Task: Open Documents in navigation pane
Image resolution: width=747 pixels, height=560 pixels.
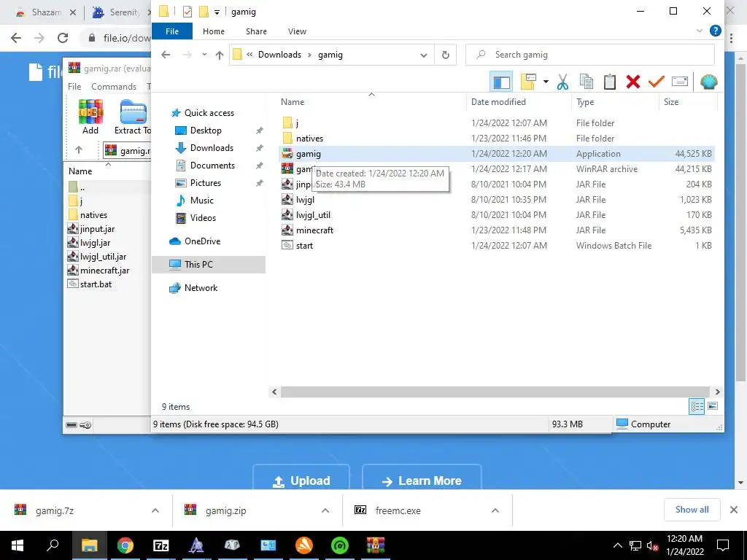Action: click(212, 166)
